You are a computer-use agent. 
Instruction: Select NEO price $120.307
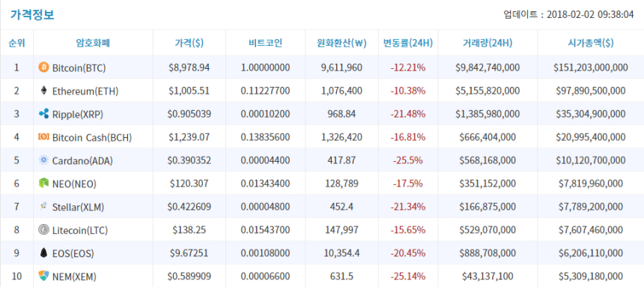[x=189, y=183]
